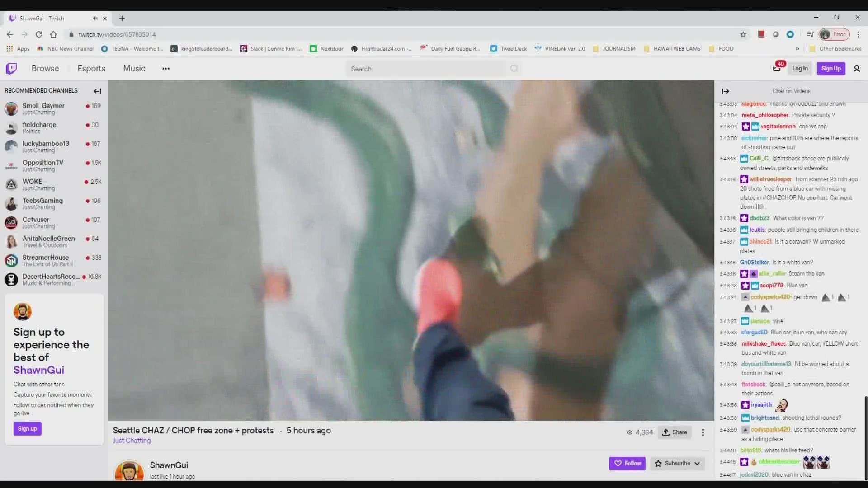Open Browse section in Twitch nav
The height and width of the screenshot is (488, 868).
[45, 69]
